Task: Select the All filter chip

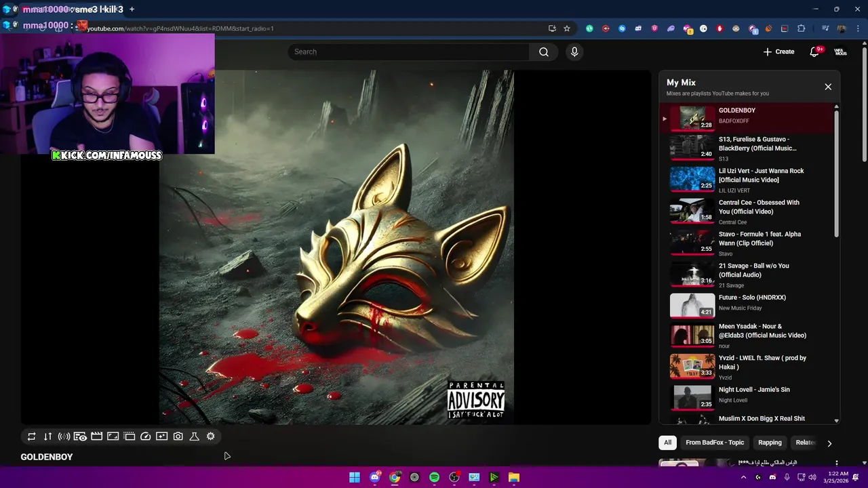Action: coord(667,443)
